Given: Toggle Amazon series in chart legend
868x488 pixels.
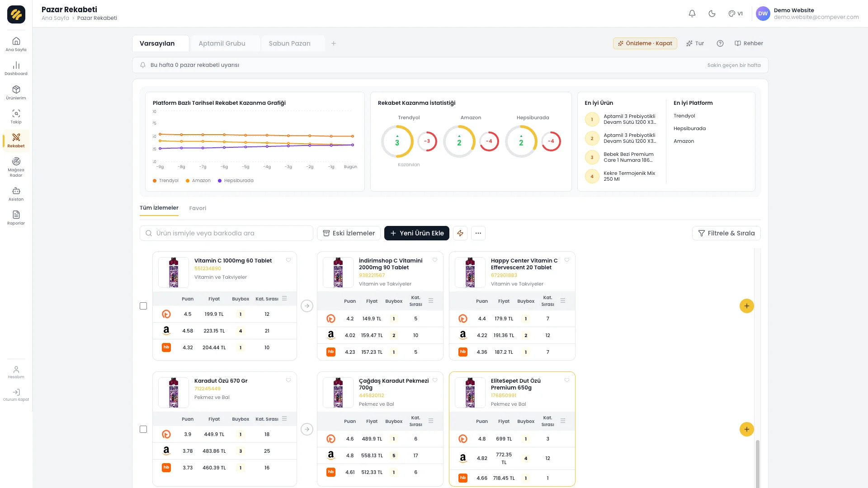Looking at the screenshot, I should (198, 181).
